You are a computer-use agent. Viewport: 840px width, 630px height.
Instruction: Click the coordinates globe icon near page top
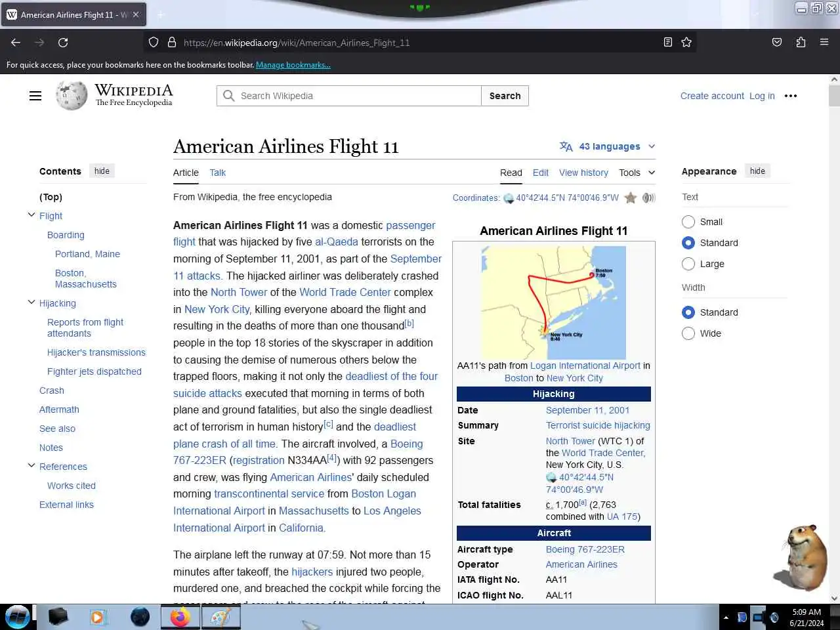(x=509, y=198)
